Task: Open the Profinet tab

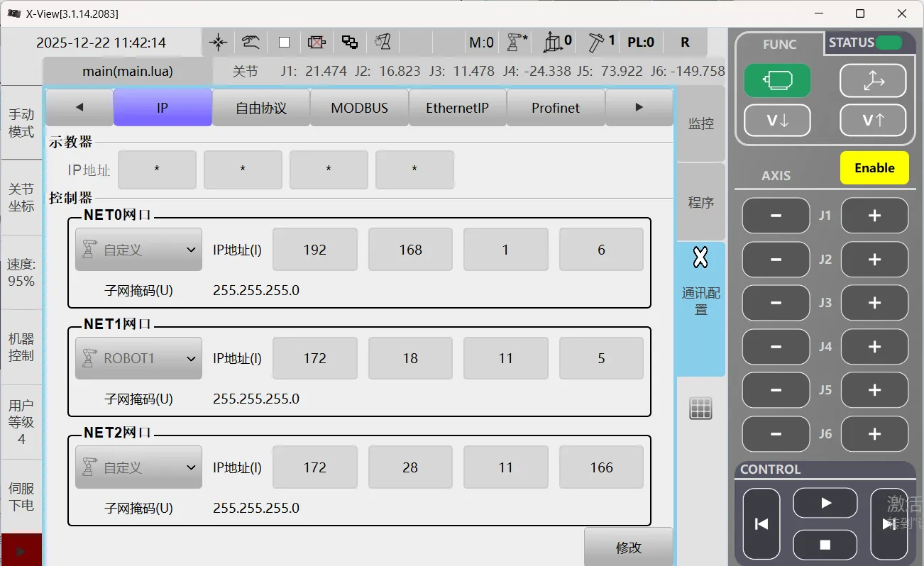Action: pos(556,108)
